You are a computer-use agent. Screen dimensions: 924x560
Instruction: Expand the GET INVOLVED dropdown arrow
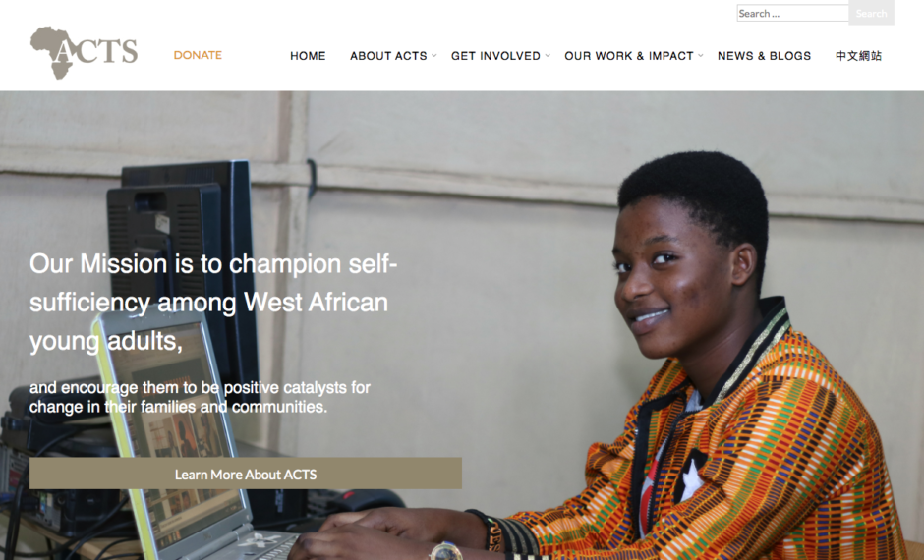(548, 55)
